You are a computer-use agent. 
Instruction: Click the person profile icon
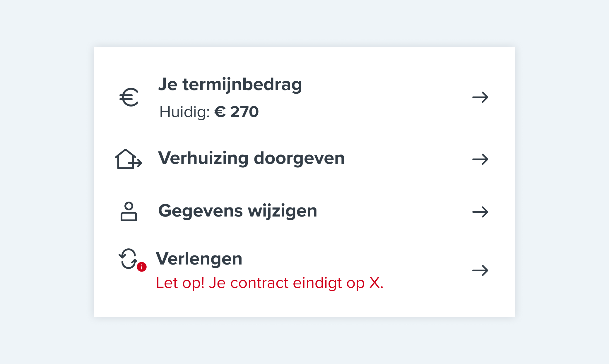click(129, 212)
